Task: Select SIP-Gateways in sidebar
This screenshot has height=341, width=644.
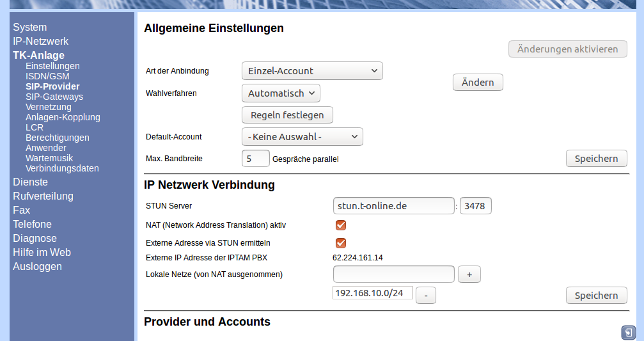Action: (x=54, y=97)
